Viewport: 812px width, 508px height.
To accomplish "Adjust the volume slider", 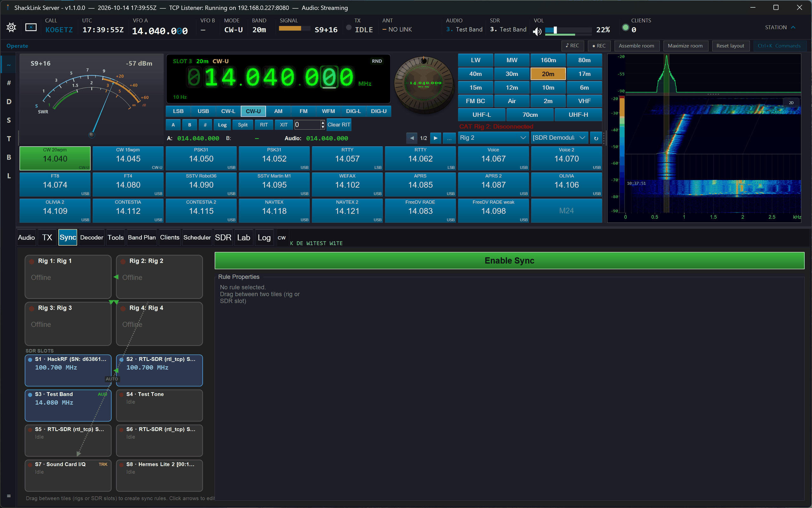I will tap(568, 30).
